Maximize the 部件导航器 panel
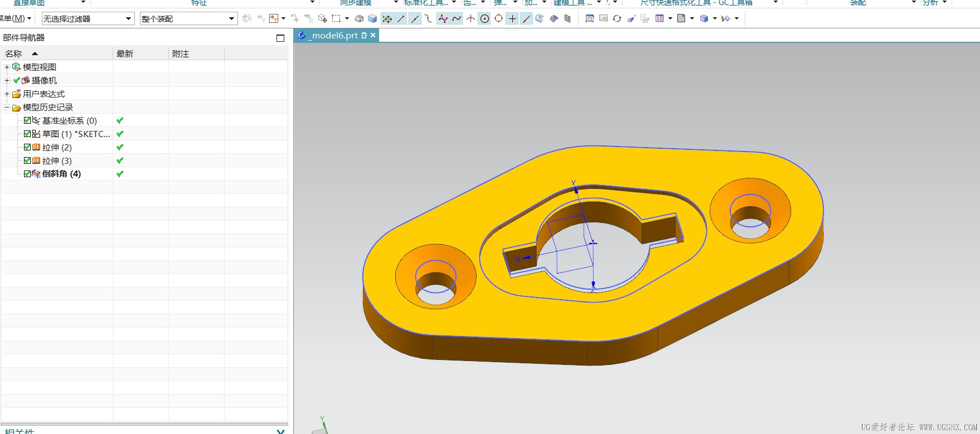The image size is (980, 434). point(280,38)
